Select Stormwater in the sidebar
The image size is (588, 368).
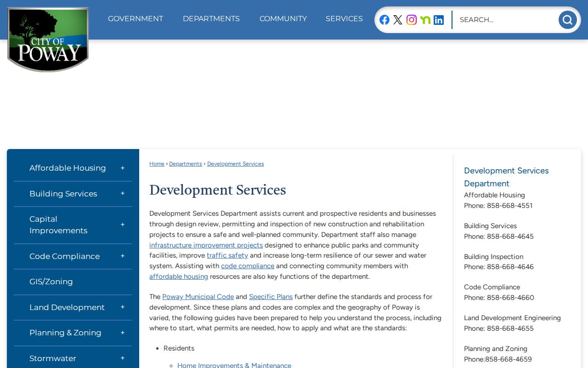point(53,358)
